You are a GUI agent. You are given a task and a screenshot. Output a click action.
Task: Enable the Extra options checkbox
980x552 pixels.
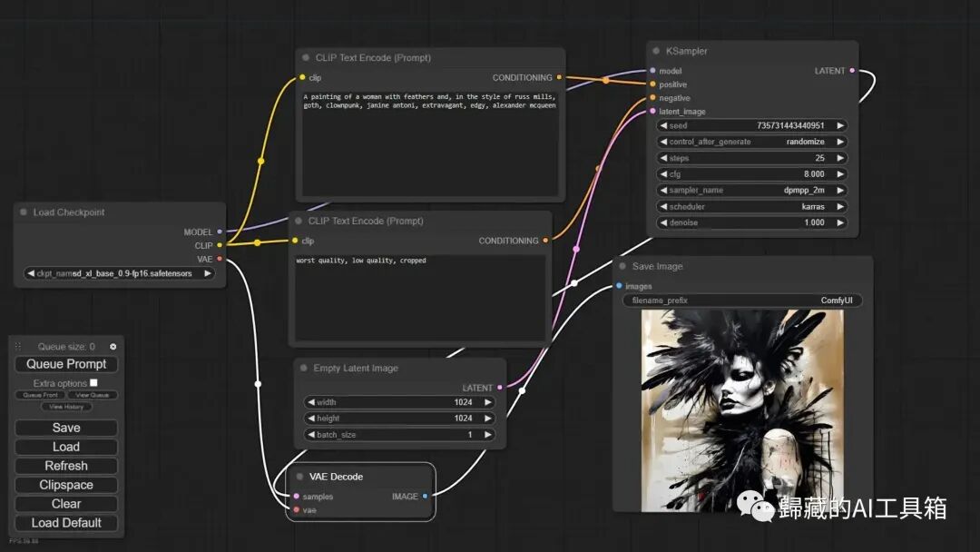[93, 382]
